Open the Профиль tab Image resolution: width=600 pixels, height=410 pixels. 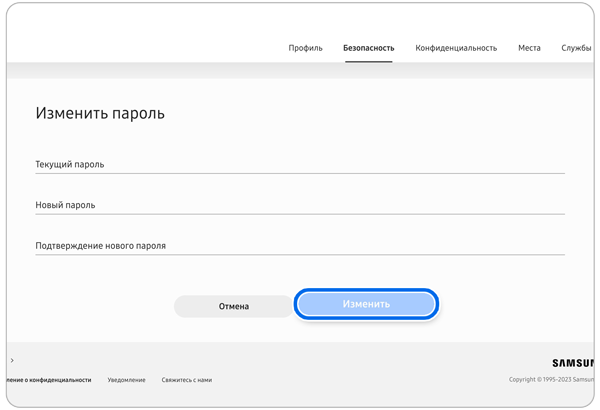305,48
